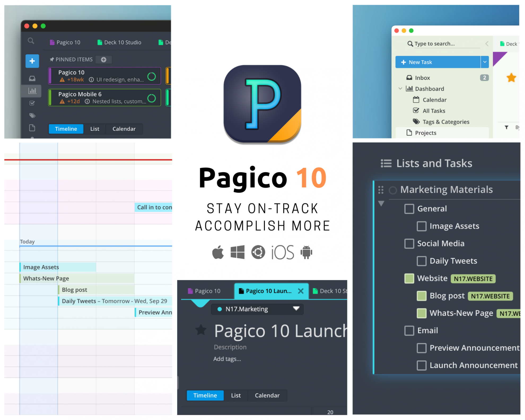The image size is (525, 420).
Task: Collapse sidebar with left chevron
Action: 487,44
